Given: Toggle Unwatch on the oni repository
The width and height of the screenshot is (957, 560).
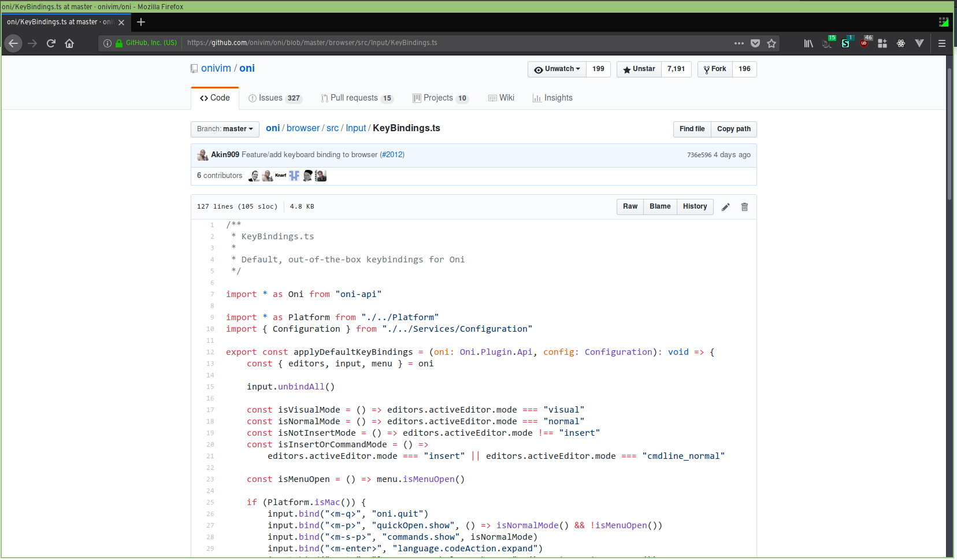Looking at the screenshot, I should click(x=556, y=69).
